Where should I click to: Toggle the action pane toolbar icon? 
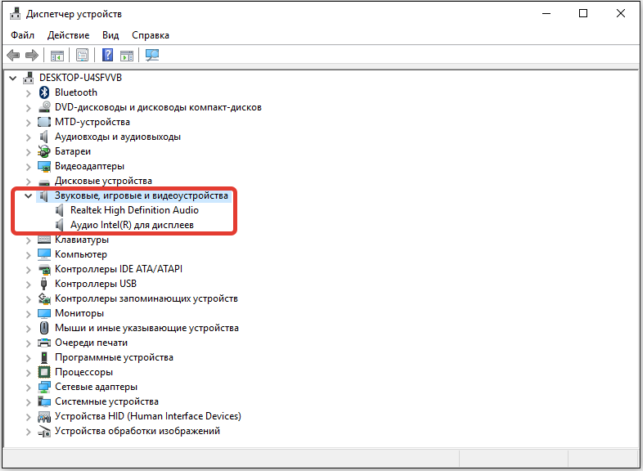click(127, 55)
